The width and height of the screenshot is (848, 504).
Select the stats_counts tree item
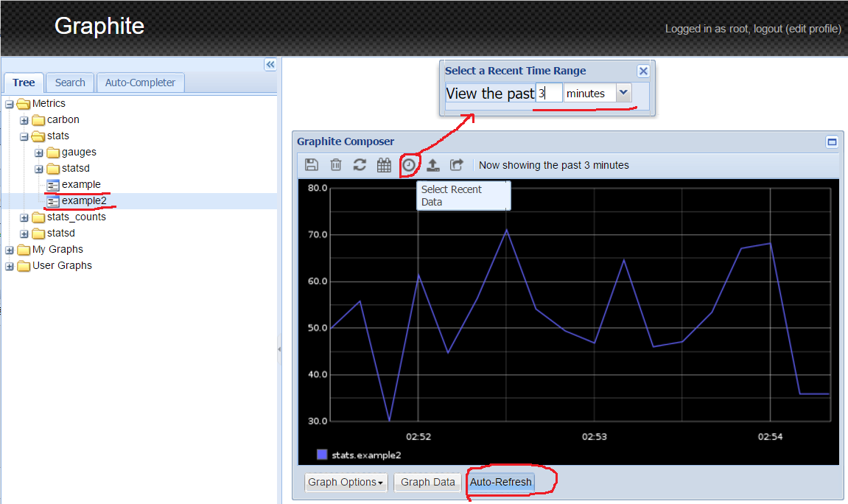(77, 217)
